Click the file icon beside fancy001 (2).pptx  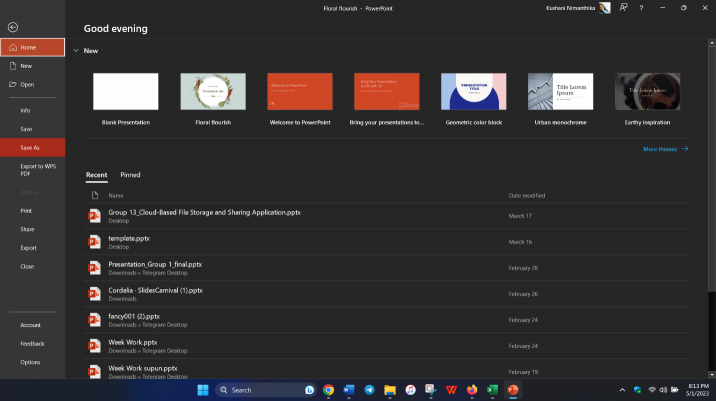[x=95, y=320]
